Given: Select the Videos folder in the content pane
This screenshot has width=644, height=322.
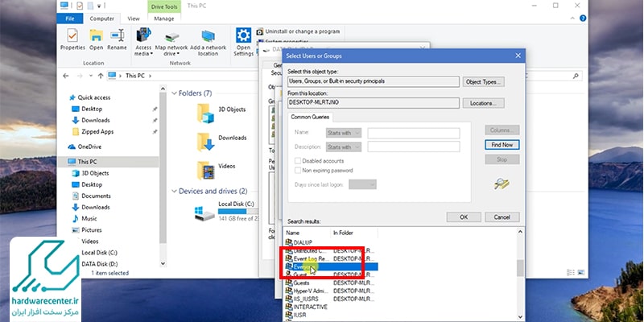Looking at the screenshot, I should pyautogui.click(x=216, y=170).
